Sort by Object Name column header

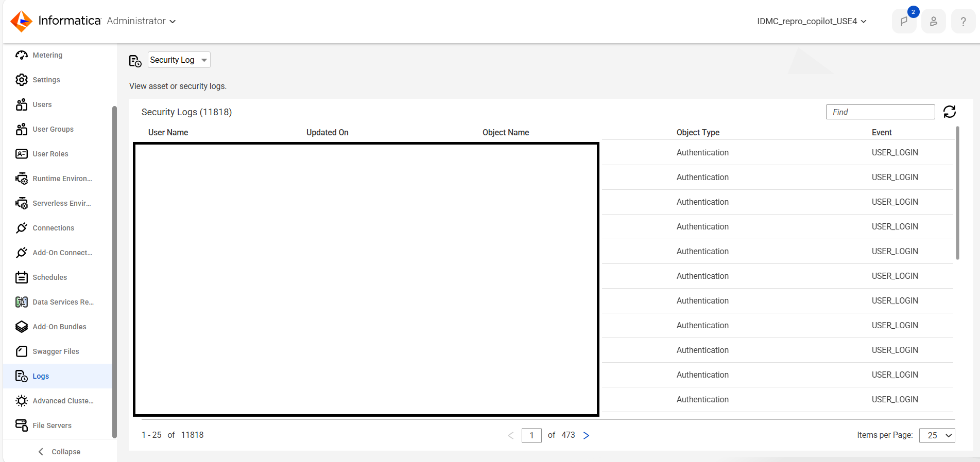[506, 132]
